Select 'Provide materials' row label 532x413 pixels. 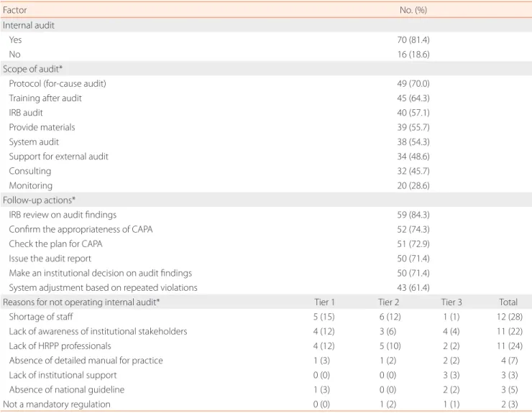[x=42, y=128]
